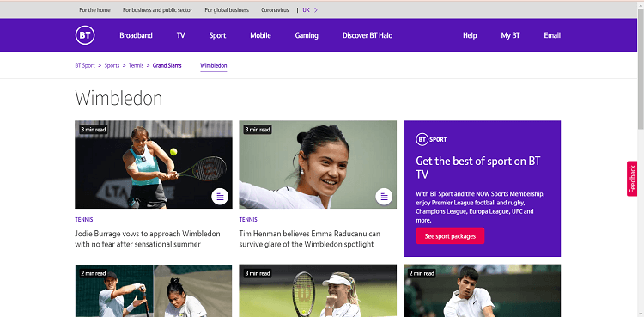
Task: Open the two-player split photo thumbnail
Action: (x=154, y=290)
